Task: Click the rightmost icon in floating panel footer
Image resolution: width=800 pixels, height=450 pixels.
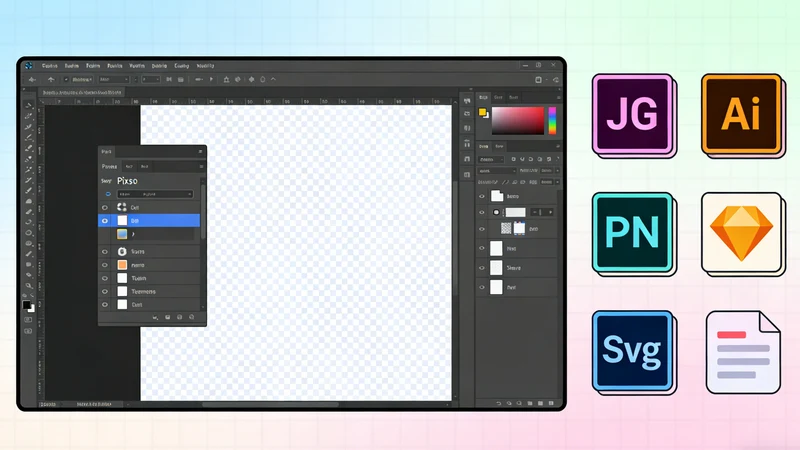Action: (x=192, y=317)
